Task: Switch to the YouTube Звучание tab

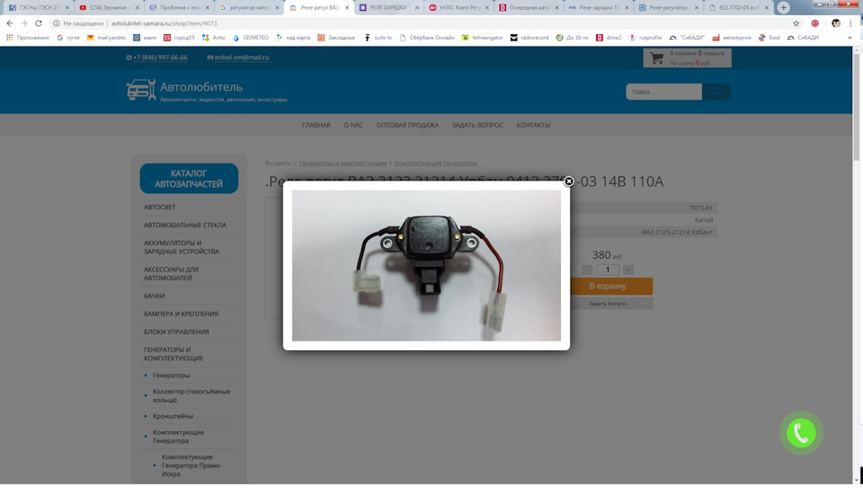Action: click(x=109, y=8)
